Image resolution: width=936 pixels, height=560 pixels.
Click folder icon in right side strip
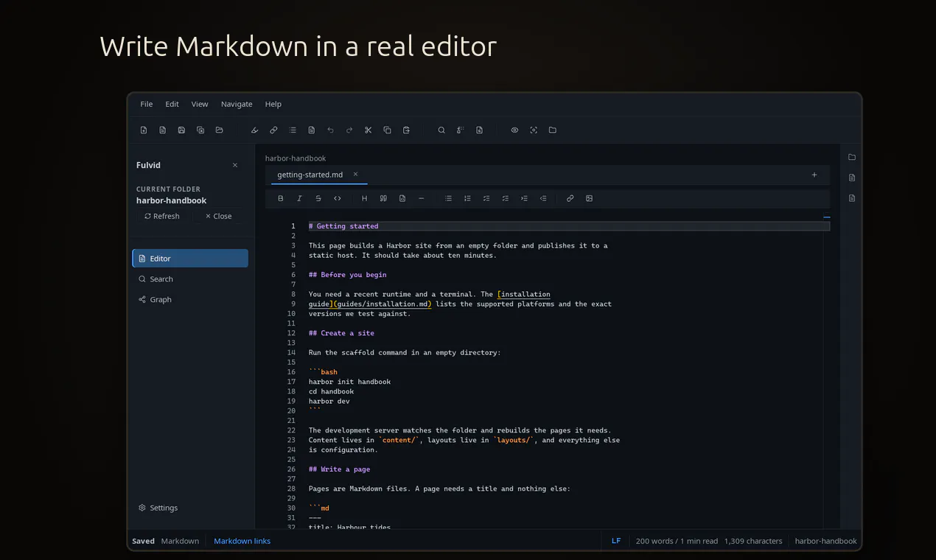[x=852, y=157]
